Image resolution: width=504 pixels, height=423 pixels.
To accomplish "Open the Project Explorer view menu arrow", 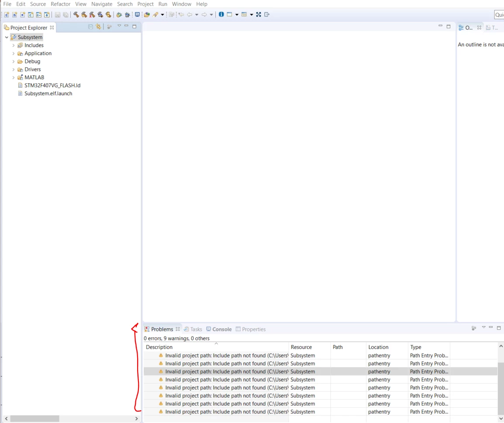I will pos(119,26).
